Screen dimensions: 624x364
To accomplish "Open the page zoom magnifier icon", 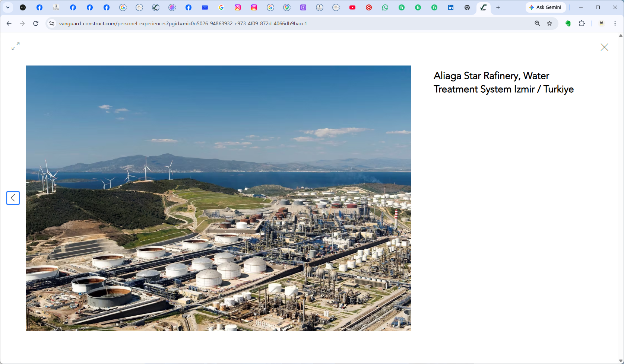I will [537, 23].
